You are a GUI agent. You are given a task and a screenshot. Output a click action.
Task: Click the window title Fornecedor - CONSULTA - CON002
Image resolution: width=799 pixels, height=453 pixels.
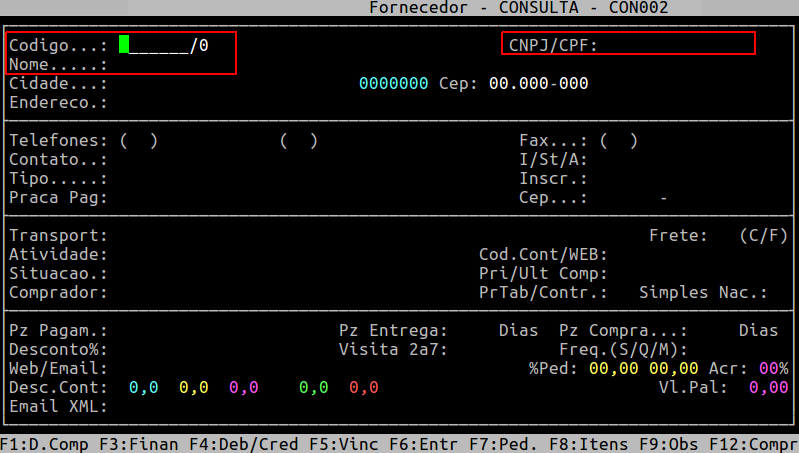pos(518,8)
